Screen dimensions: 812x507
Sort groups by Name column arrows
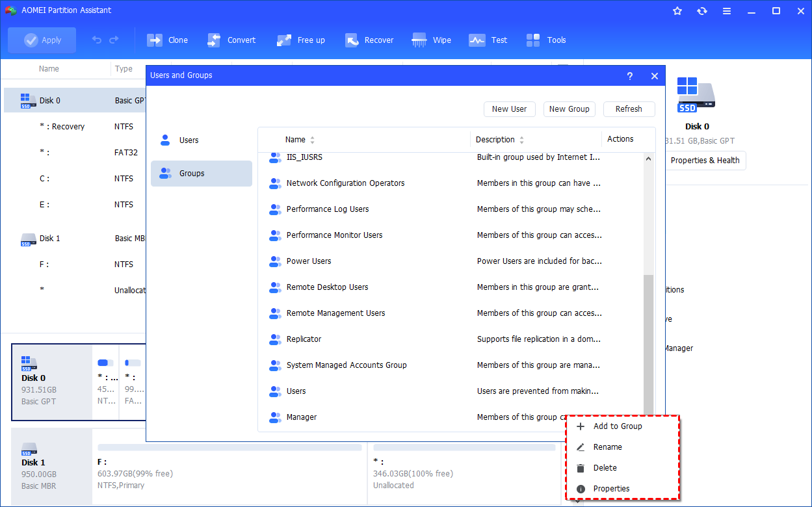[x=312, y=140]
